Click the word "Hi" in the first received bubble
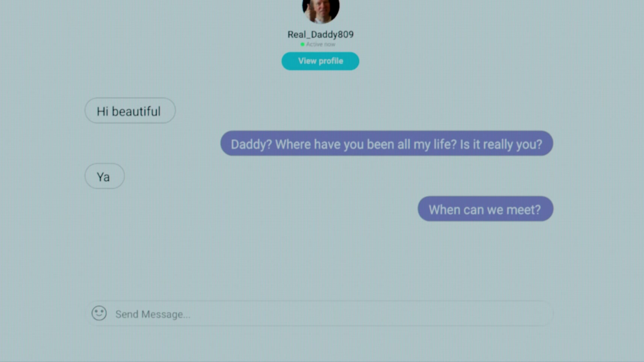 [x=102, y=111]
